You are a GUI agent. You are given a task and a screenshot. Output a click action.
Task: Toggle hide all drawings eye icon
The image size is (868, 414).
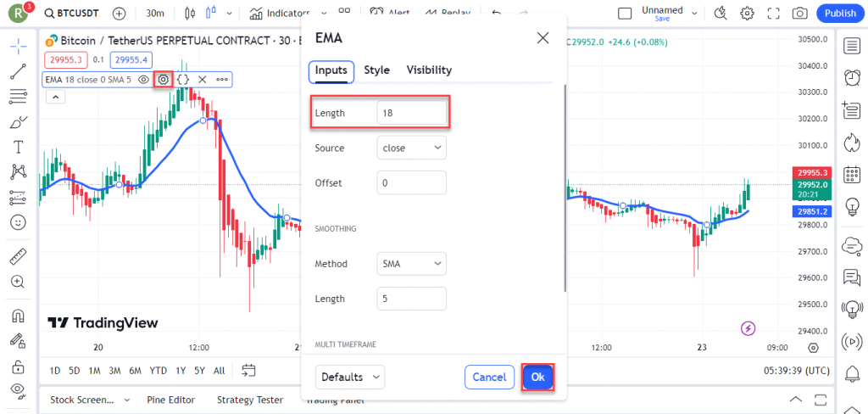coord(19,390)
